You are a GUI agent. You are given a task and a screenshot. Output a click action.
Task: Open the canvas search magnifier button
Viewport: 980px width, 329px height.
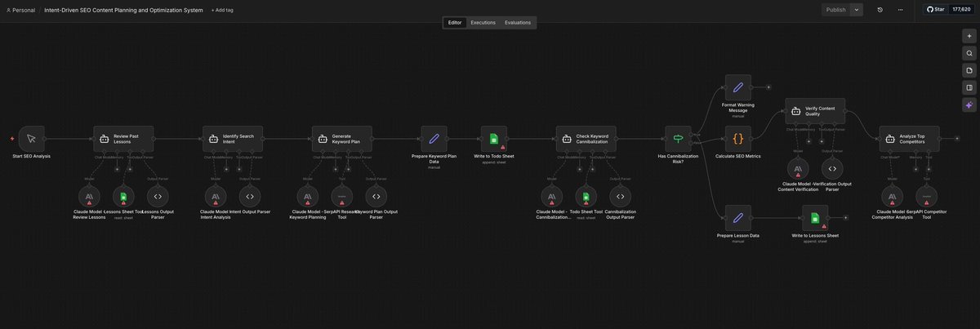coord(969,53)
